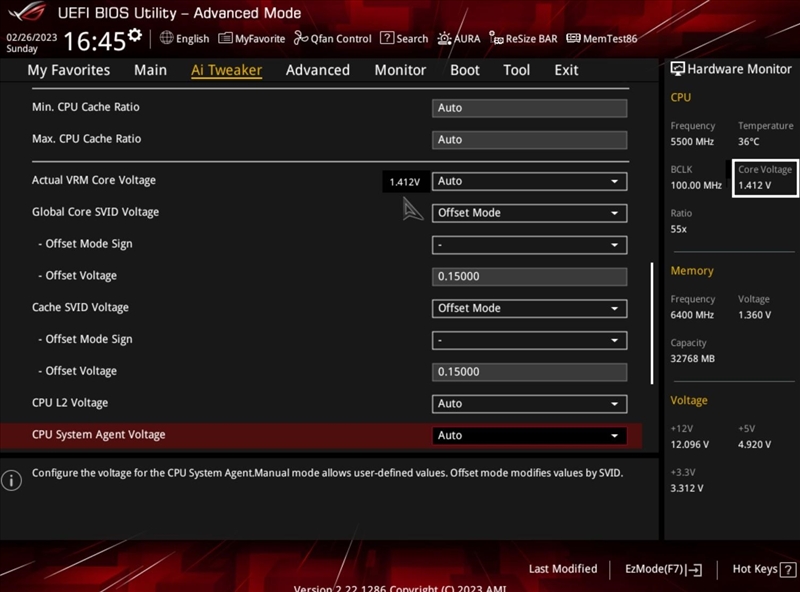Expand Cache SVID Voltage dropdown
The height and width of the screenshot is (592, 800).
[530, 308]
